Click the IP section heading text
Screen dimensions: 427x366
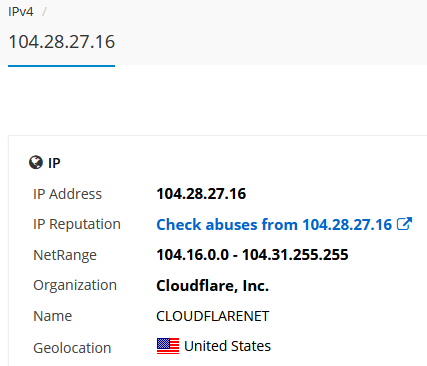coord(54,163)
